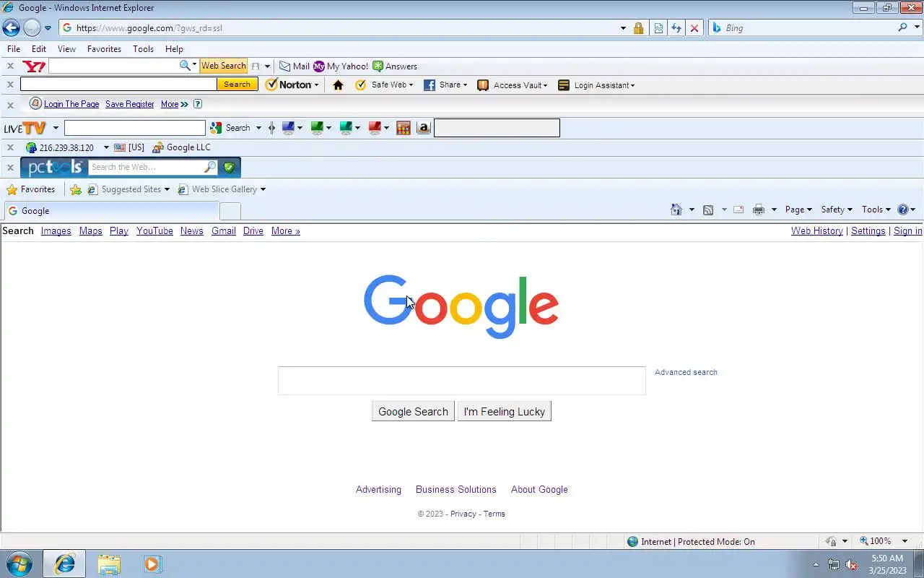Viewport: 924px width, 578px height.
Task: Click the Login Assistant icon
Action: [564, 85]
